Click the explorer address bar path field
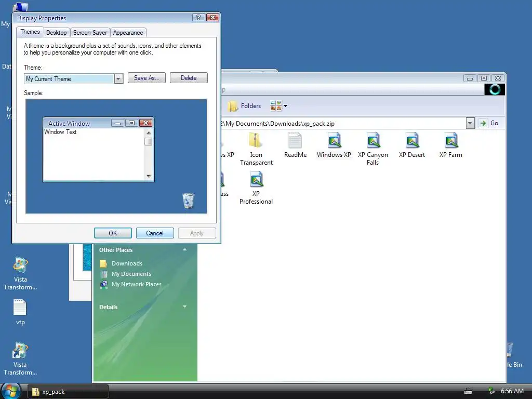The width and height of the screenshot is (532, 399). pyautogui.click(x=343, y=124)
